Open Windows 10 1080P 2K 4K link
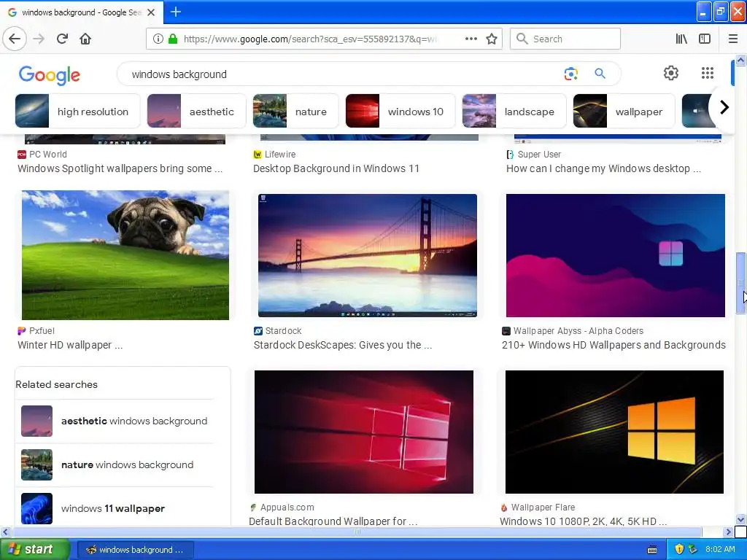 (583, 521)
